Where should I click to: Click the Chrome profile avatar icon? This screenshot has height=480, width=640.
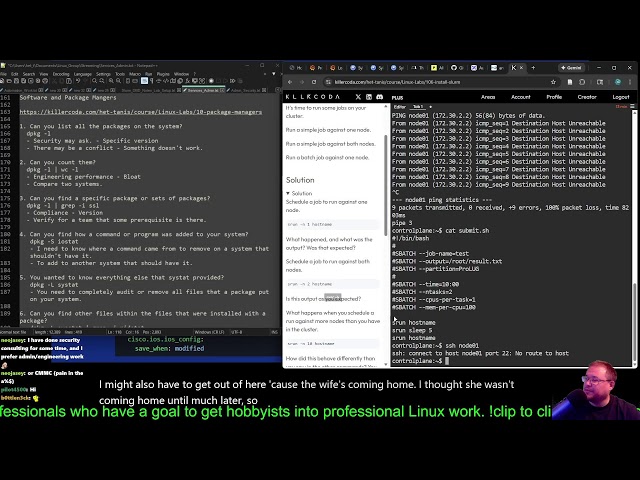pos(618,82)
